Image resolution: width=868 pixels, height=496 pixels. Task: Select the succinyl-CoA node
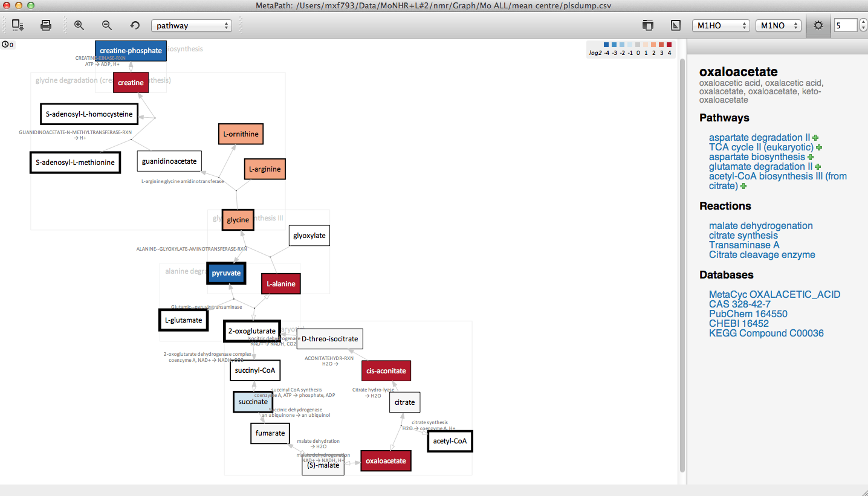click(x=255, y=370)
